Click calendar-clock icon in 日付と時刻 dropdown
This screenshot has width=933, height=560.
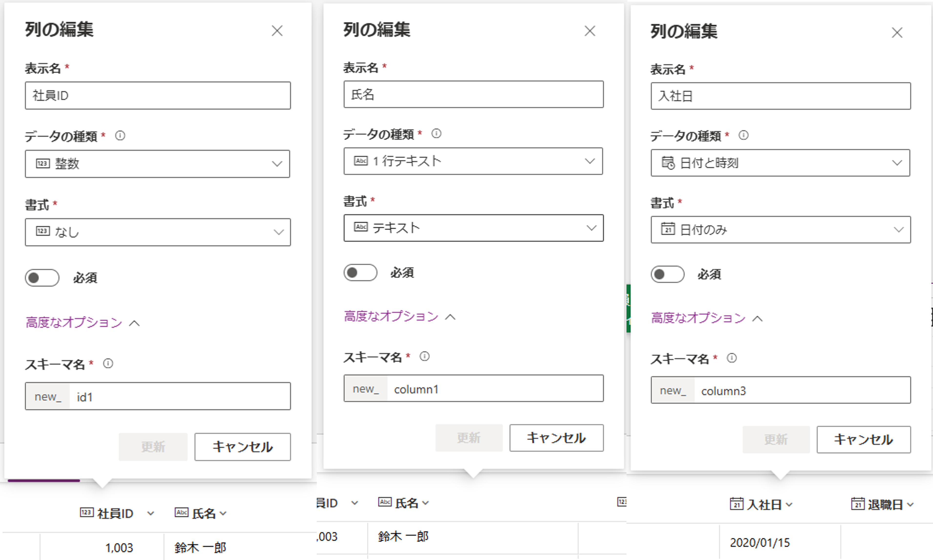click(668, 163)
